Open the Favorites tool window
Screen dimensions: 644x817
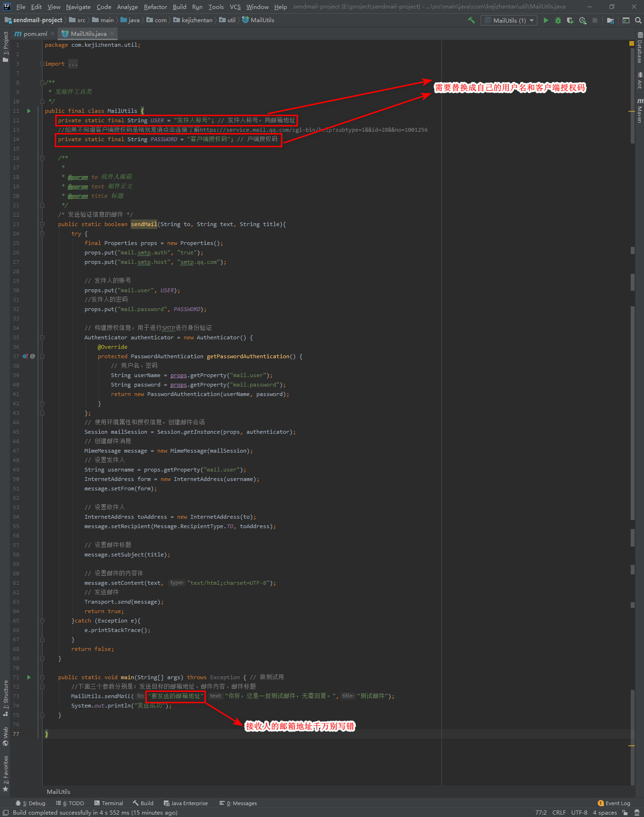[6, 774]
